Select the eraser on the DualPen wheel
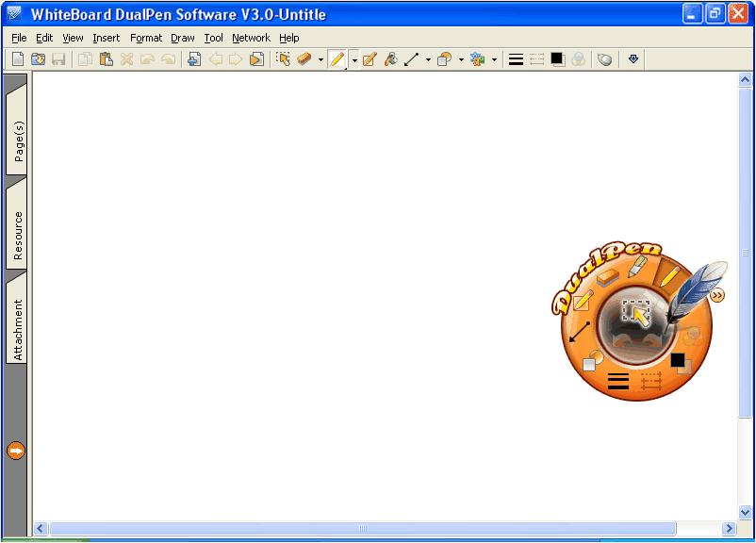The image size is (756, 543). (x=607, y=277)
